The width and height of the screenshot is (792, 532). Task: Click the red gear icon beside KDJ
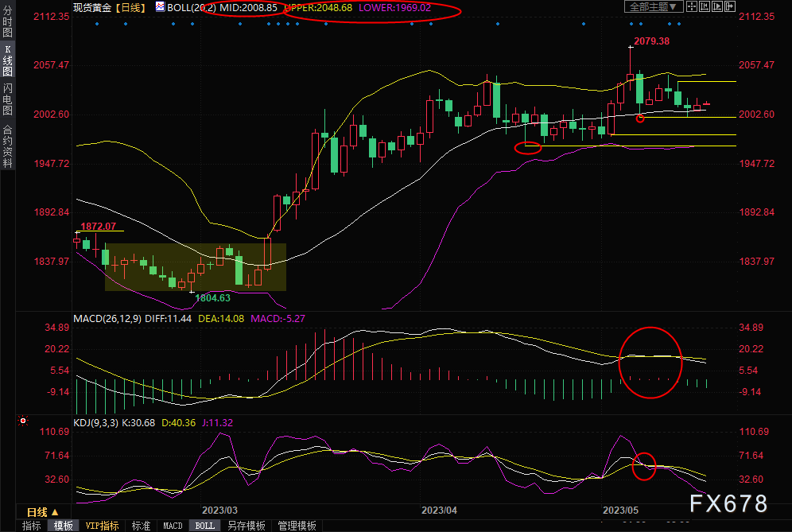tap(24, 420)
